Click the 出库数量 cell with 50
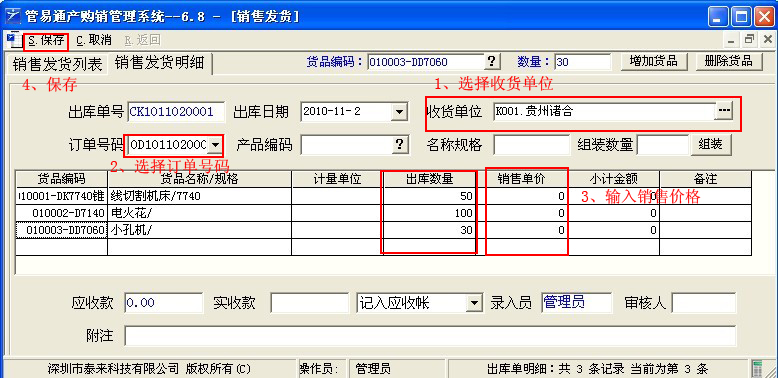The image size is (778, 378). 430,196
